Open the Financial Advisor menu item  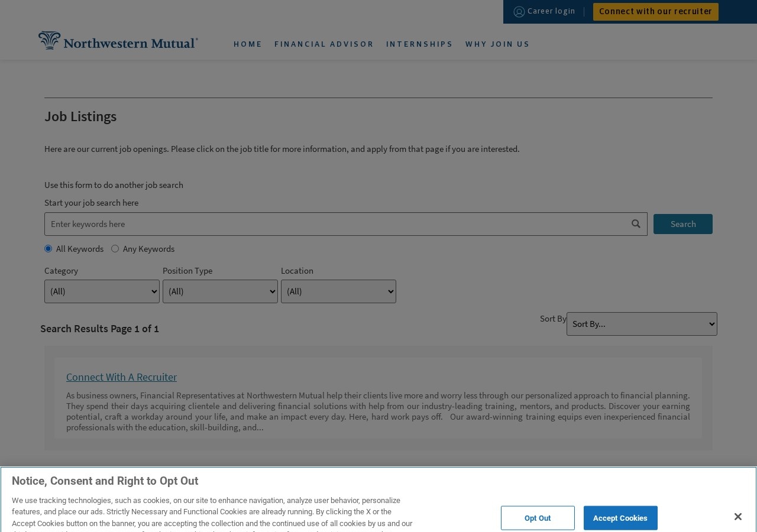tap(324, 44)
